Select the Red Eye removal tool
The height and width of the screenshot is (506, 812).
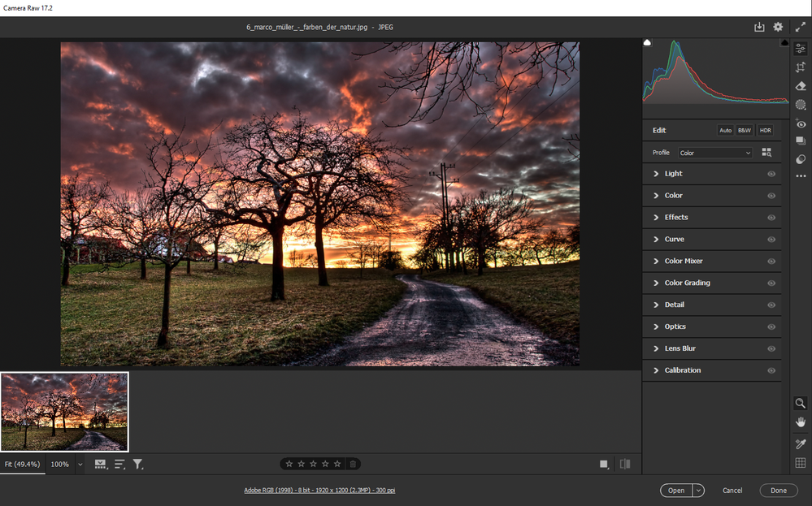801,123
